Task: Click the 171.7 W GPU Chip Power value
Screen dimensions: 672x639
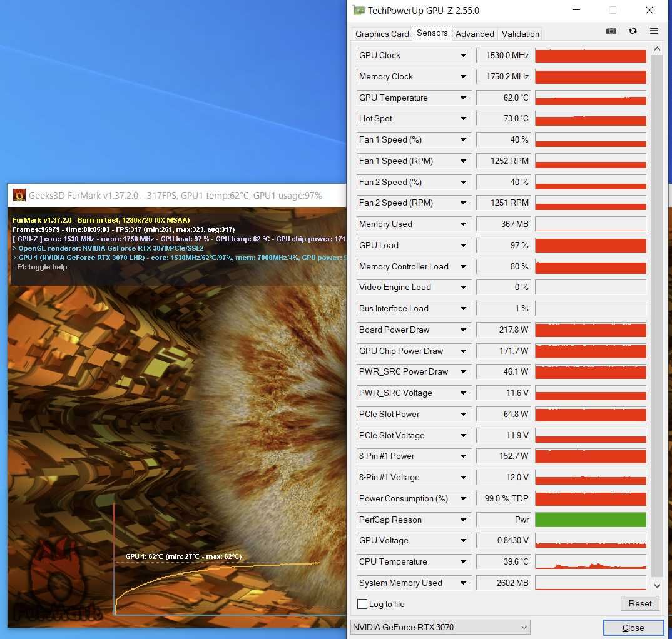Action: point(504,351)
